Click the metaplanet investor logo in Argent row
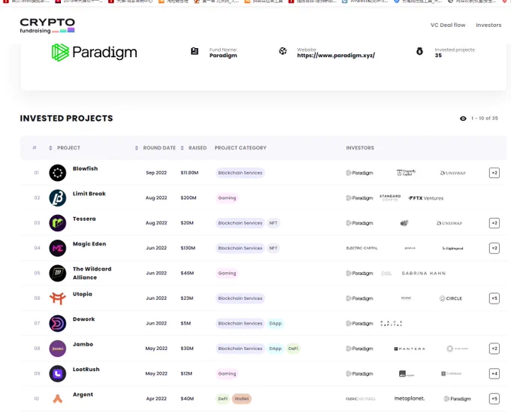Viewport: 511px width, 420px height. (x=410, y=398)
